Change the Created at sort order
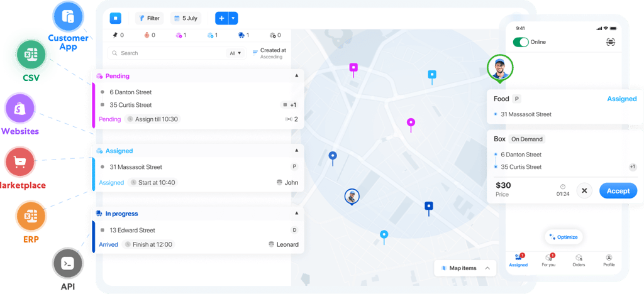 point(269,53)
